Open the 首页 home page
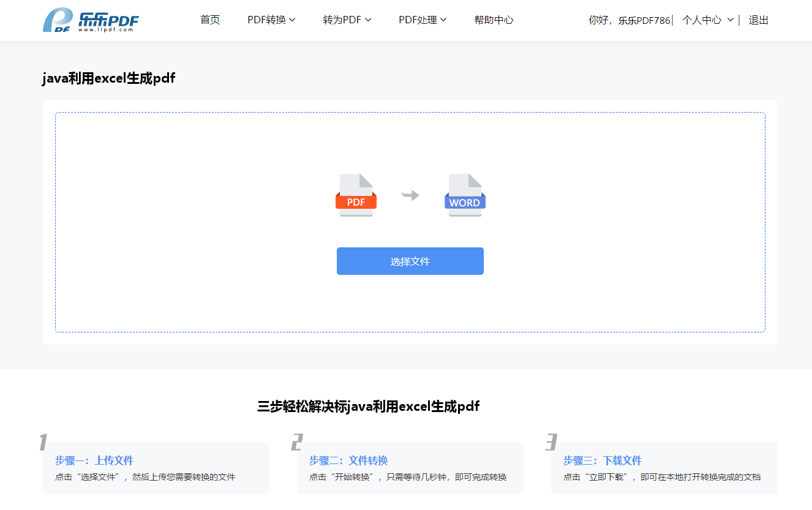 [x=210, y=20]
